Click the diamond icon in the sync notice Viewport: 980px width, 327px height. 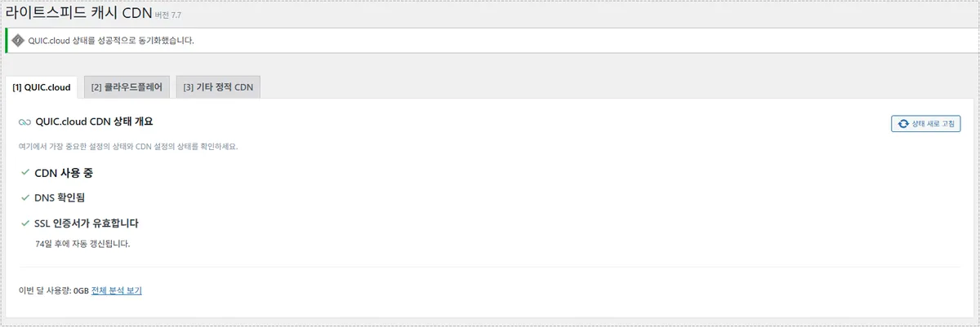coord(18,40)
